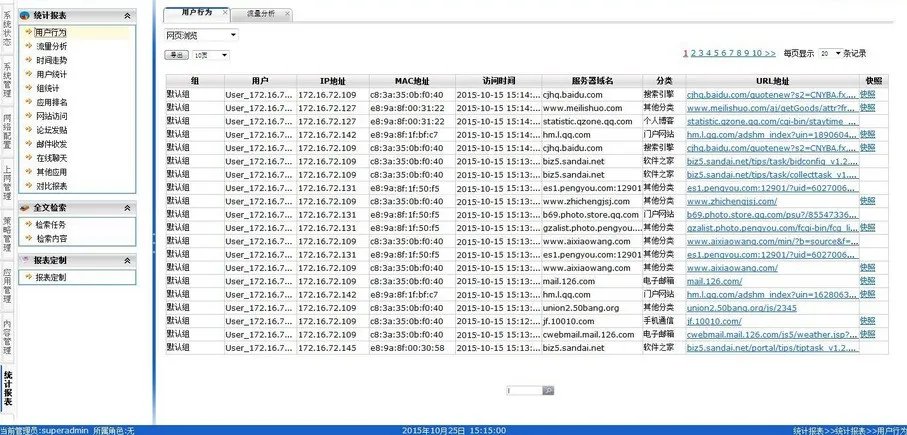Screen dimensions: 907x435
Task: Open the 系统管理 vertical side tab
Action: click(7, 80)
